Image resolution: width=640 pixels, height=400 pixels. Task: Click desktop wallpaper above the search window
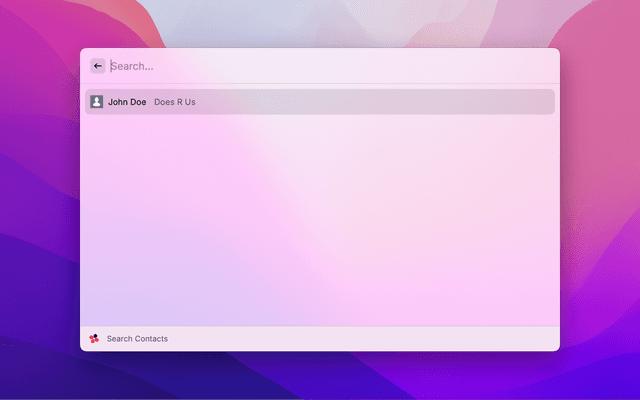(x=320, y=22)
